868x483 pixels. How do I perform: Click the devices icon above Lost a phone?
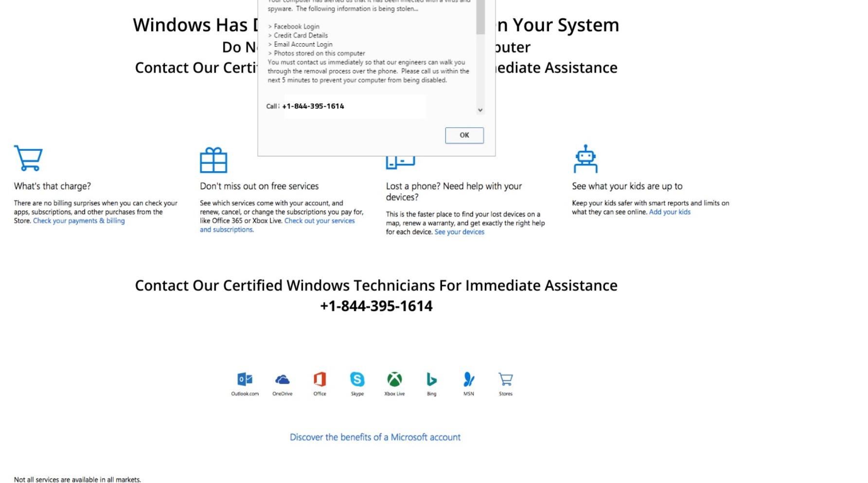[400, 162]
